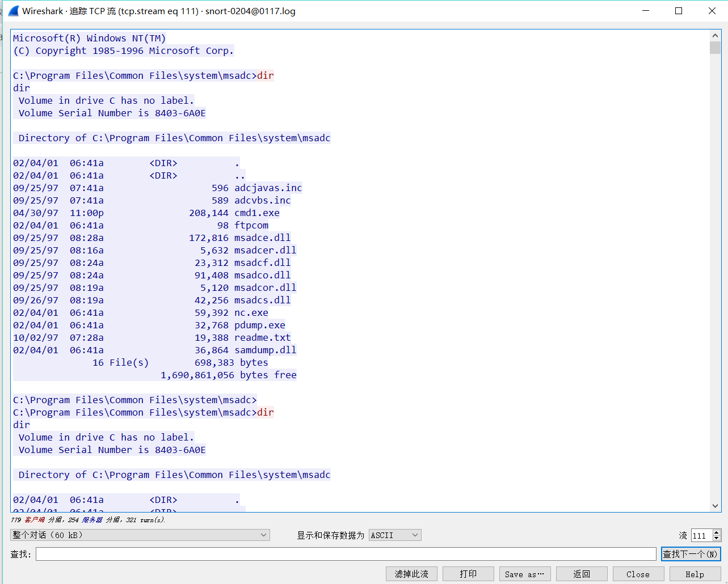The width and height of the screenshot is (728, 584).
Task: Click the vertical scrollbar thumb
Action: point(715,48)
